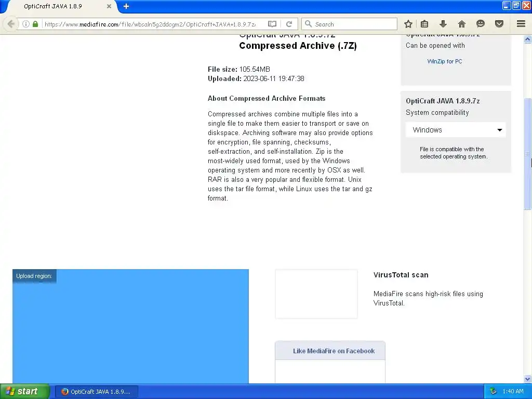Click the smiley face toolbar icon
The image size is (532, 399).
click(481, 24)
